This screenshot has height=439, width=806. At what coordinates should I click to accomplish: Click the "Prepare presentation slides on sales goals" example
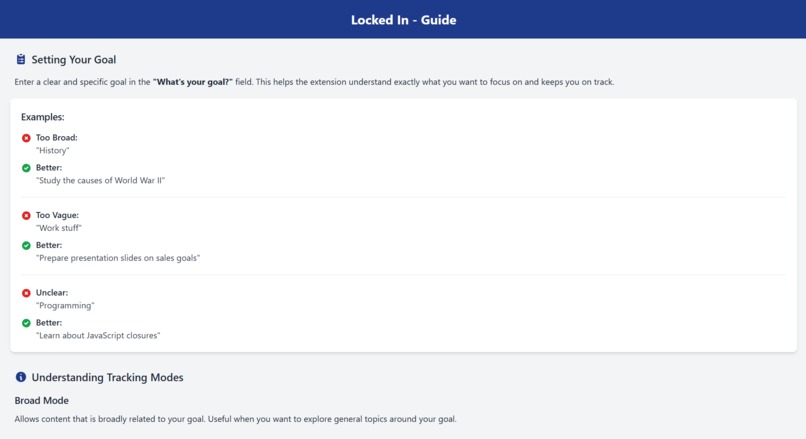click(x=118, y=258)
